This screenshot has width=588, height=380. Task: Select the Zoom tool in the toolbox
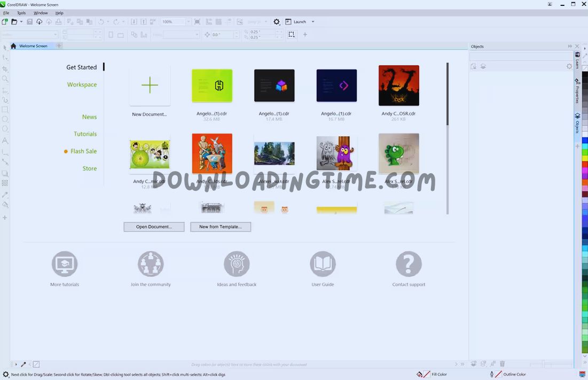point(5,79)
